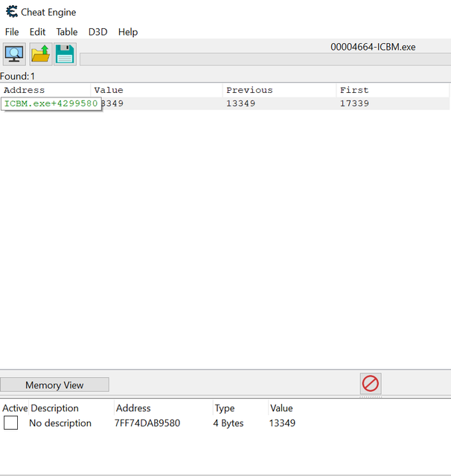Select the No description entry text
The width and height of the screenshot is (451, 476).
pyautogui.click(x=60, y=423)
